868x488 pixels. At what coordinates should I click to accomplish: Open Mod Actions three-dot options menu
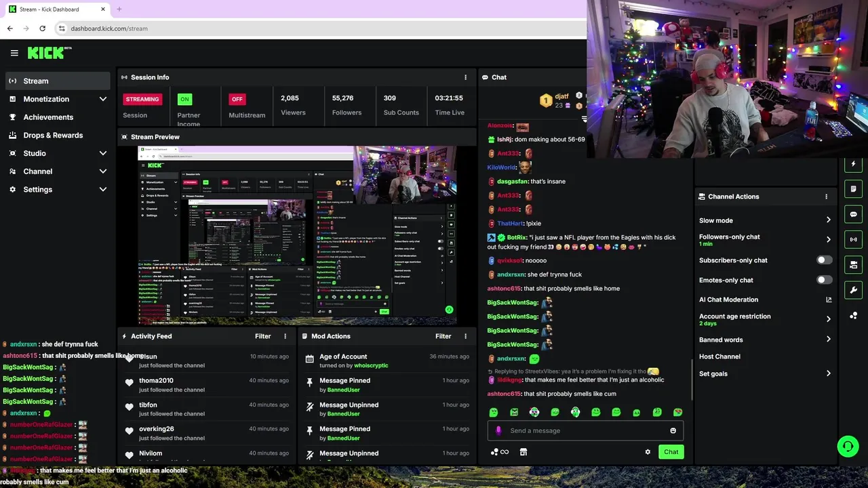click(465, 336)
